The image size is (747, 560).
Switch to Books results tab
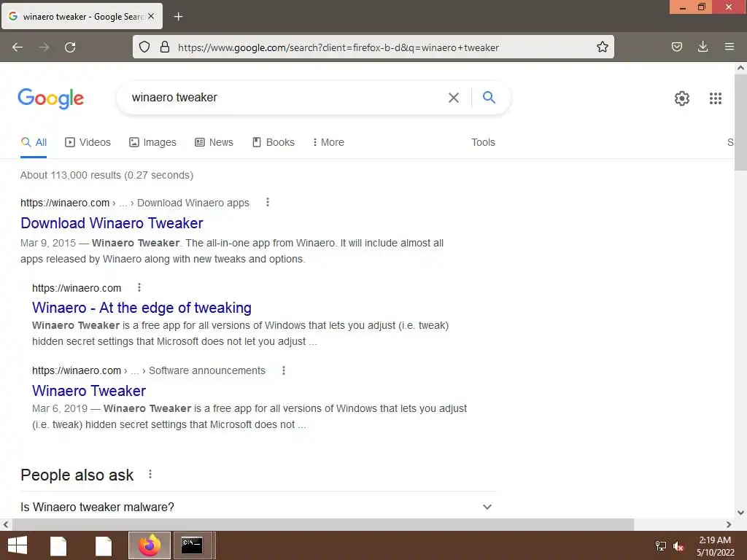click(273, 142)
